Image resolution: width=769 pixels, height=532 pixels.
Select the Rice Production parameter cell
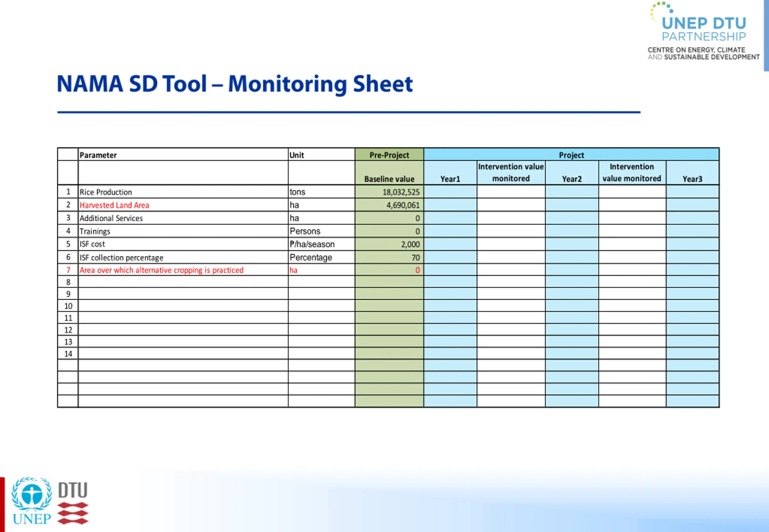[x=183, y=192]
